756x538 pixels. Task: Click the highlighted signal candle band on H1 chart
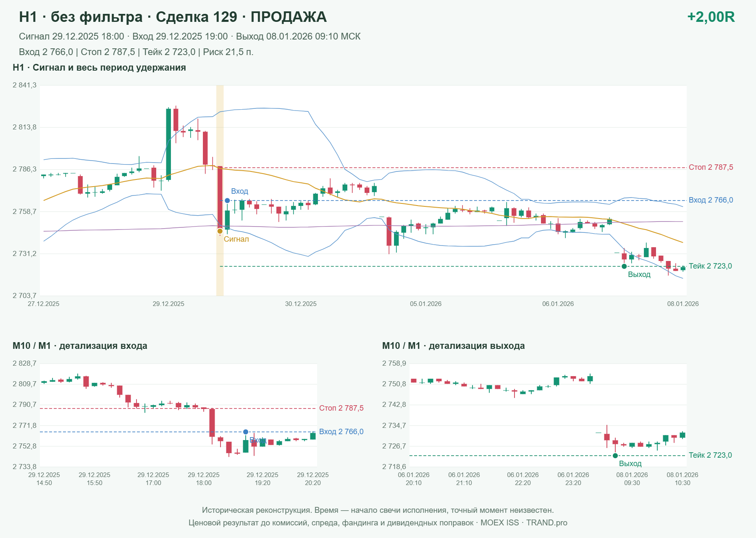point(220,190)
